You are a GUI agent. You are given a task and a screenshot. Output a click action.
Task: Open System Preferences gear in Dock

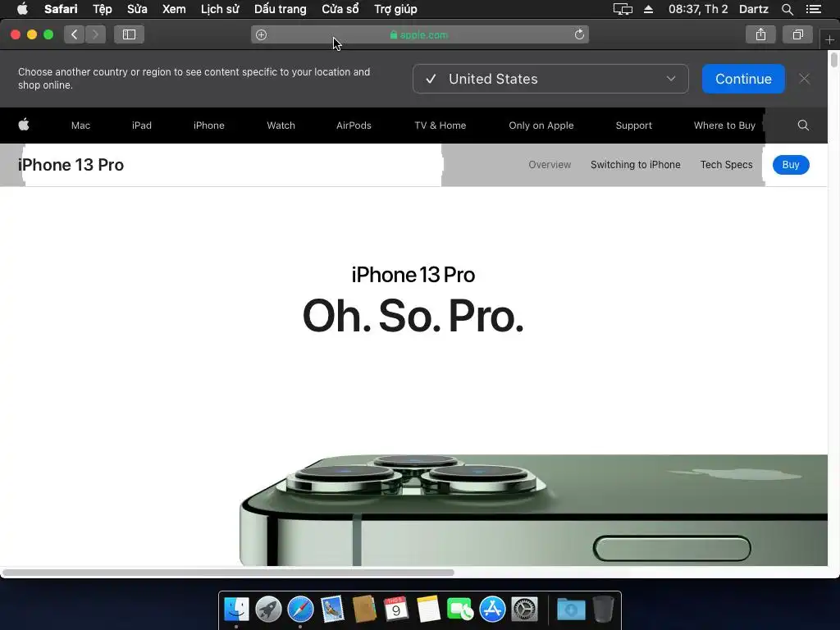524,609
